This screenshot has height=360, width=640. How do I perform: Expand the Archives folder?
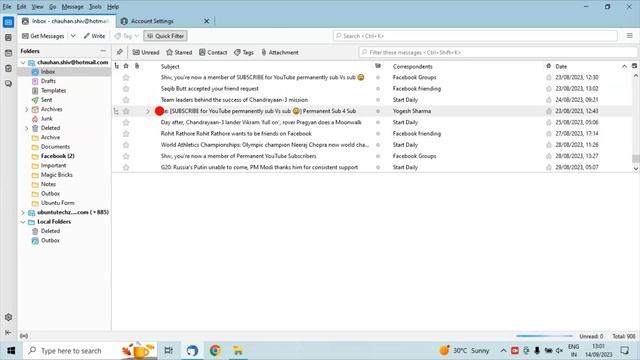(x=27, y=109)
